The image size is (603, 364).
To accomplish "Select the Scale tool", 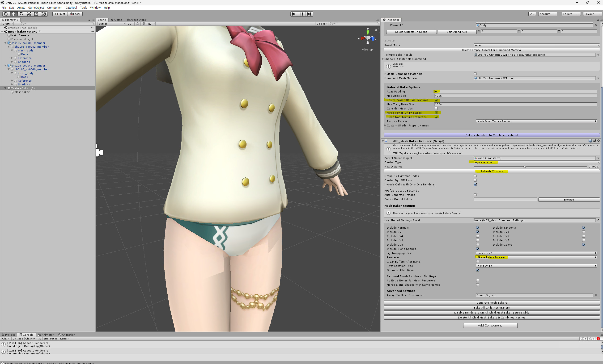I will [x=29, y=14].
